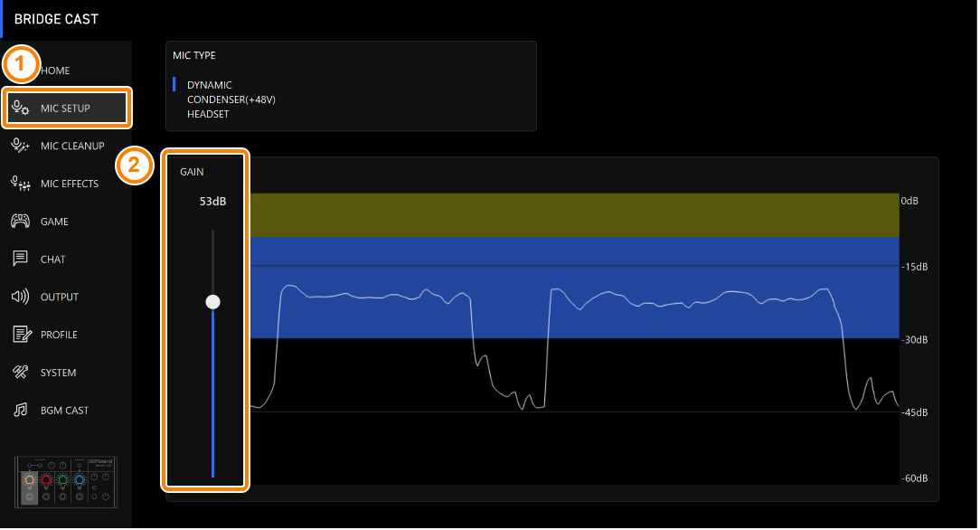Viewport: 980px width, 530px height.
Task: Select CONDENSER(+48V) mic type
Action: (231, 99)
